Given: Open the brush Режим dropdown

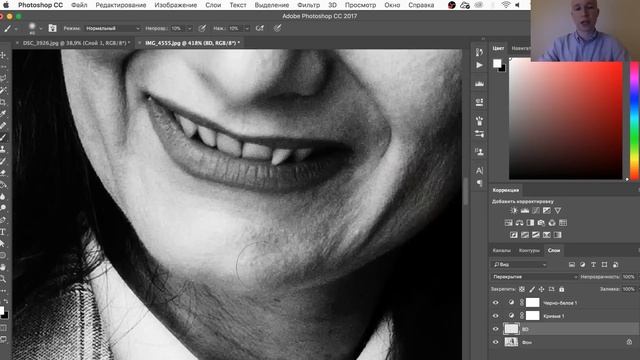Looking at the screenshot, I should 112,28.
